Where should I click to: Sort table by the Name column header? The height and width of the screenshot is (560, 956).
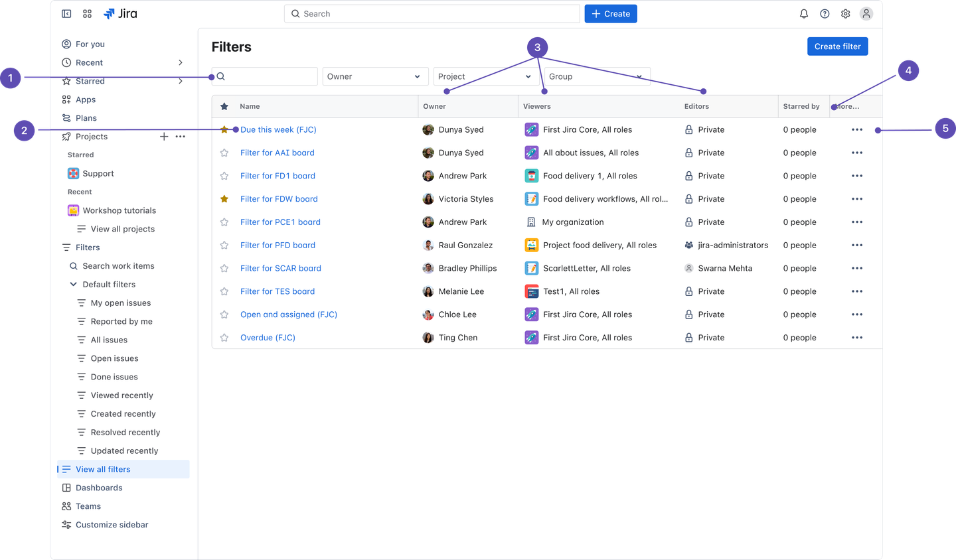tap(250, 106)
